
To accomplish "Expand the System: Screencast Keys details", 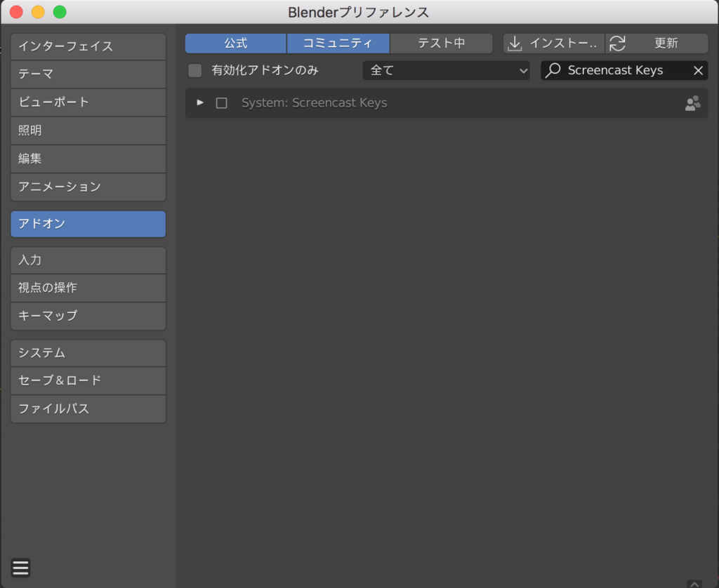I will pyautogui.click(x=200, y=102).
